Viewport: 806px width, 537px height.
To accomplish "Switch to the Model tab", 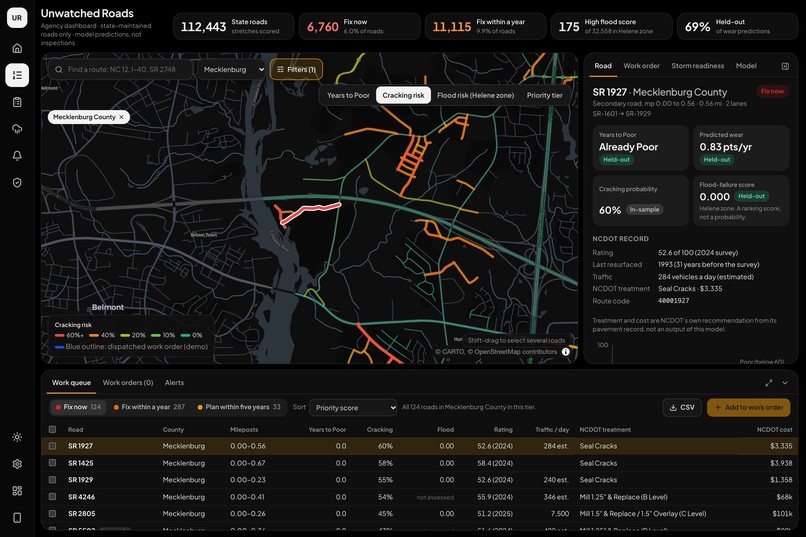I will point(746,66).
